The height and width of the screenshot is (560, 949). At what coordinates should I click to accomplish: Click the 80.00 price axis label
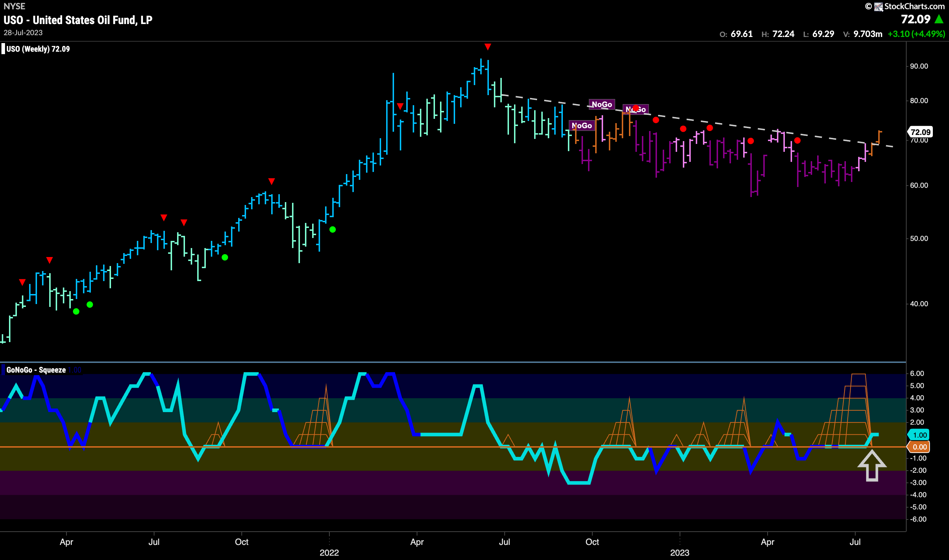919,101
